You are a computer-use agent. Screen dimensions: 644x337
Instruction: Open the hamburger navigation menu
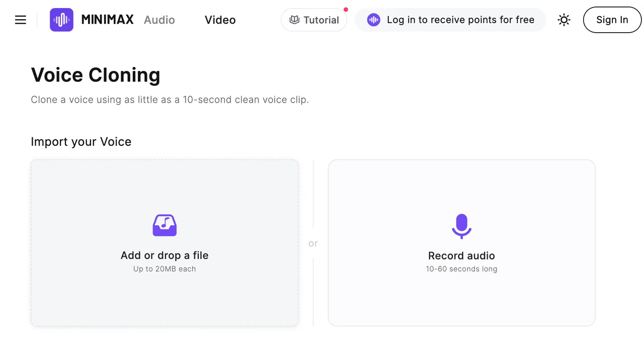pyautogui.click(x=21, y=20)
